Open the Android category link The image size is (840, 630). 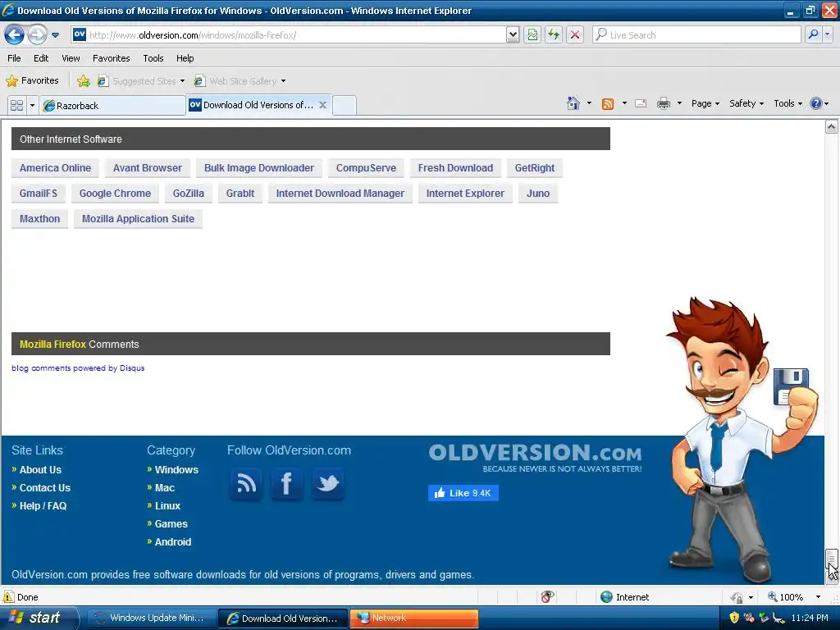pos(172,542)
